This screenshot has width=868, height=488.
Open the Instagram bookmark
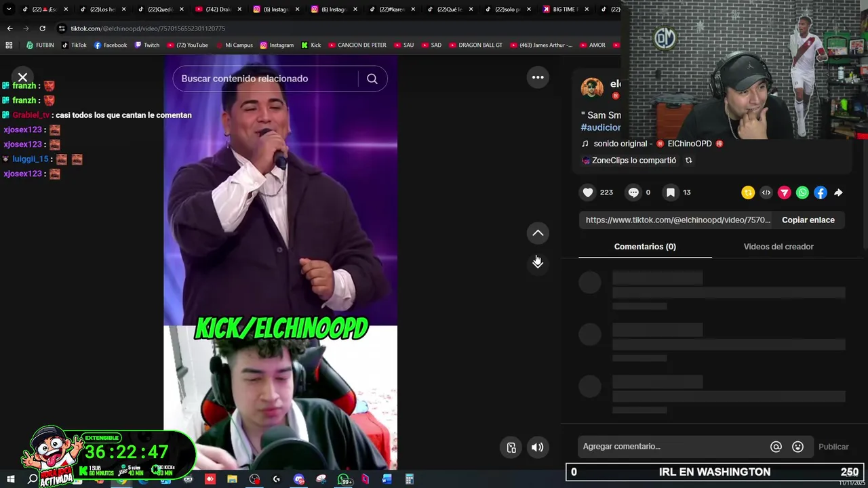[x=277, y=45]
